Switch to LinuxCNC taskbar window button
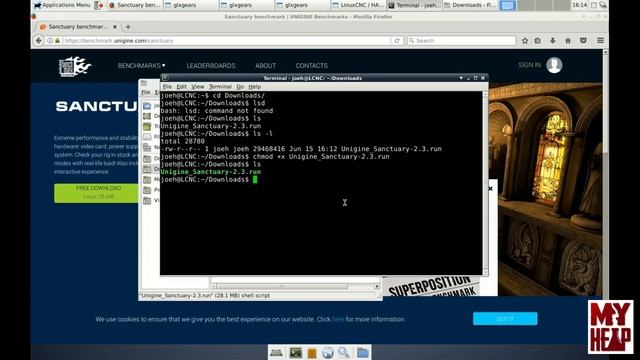 click(357, 5)
